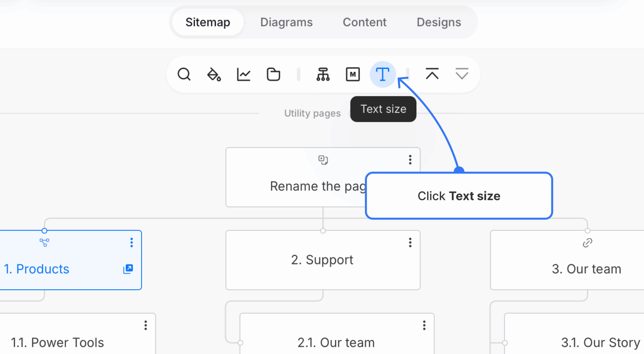Click the Text size T icon

[x=383, y=74]
